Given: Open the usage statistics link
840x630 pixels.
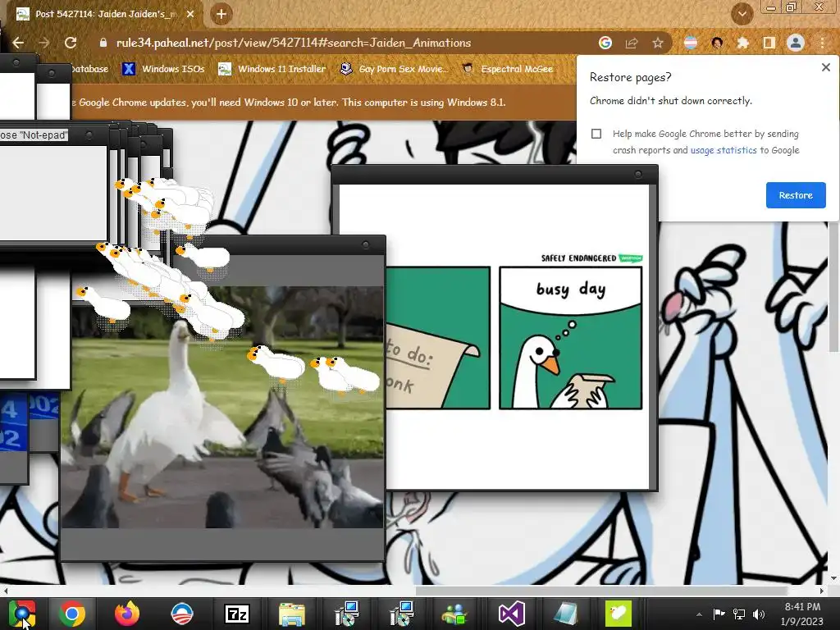Looking at the screenshot, I should tap(724, 151).
